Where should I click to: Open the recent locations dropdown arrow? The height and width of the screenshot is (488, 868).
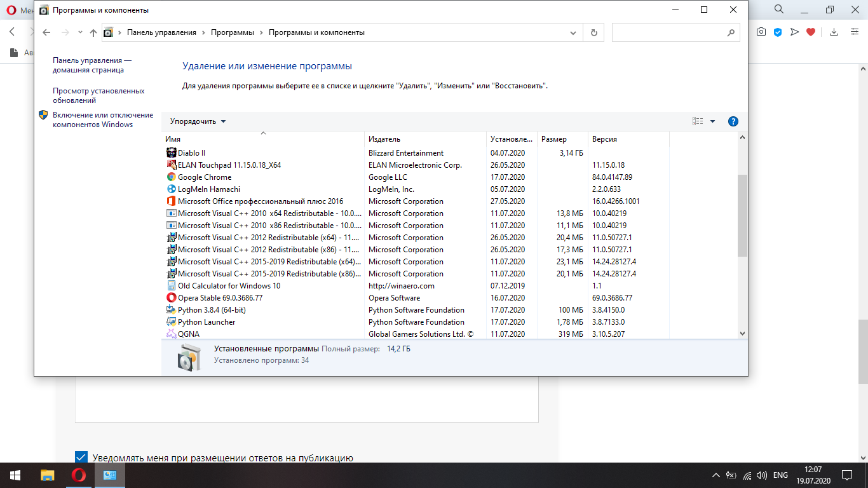(80, 32)
